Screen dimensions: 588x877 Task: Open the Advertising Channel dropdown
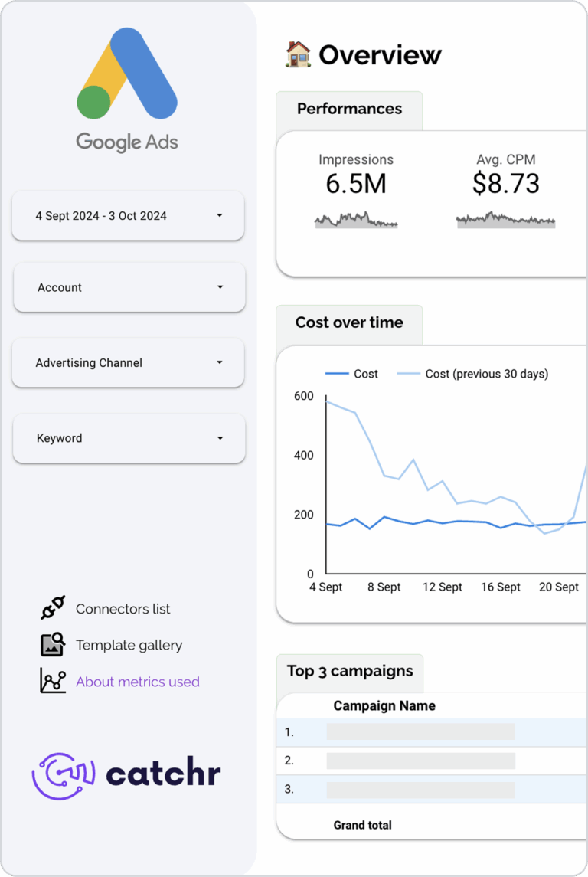(129, 362)
